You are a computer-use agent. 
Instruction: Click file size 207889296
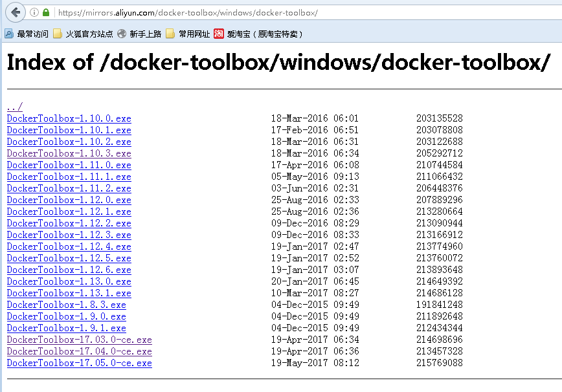coord(440,199)
